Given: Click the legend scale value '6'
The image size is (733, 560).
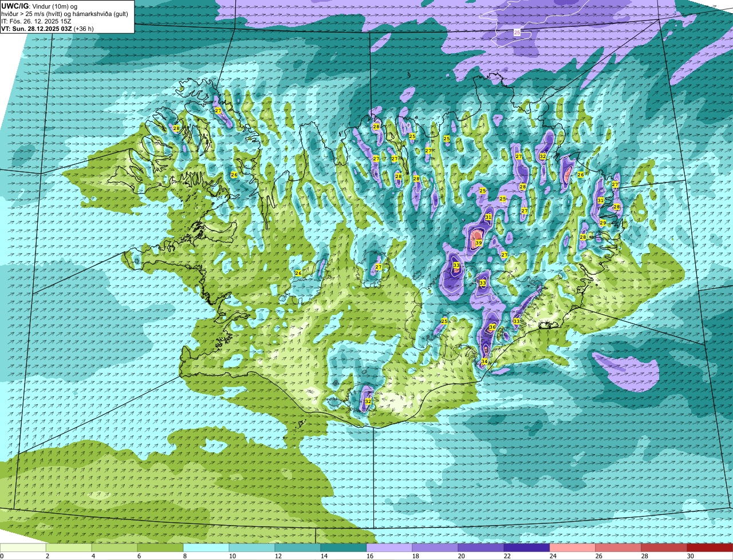Looking at the screenshot, I should click(139, 556).
